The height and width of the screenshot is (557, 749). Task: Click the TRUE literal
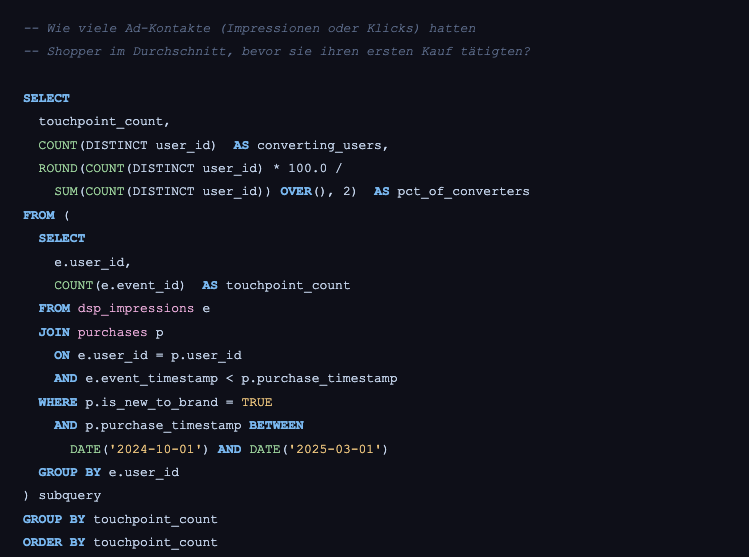[x=257, y=402]
